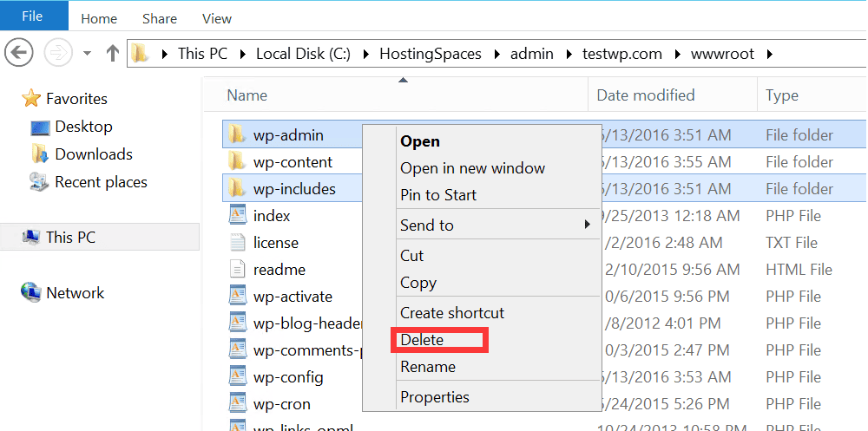868x431 pixels.
Task: Expand arrow between admin and testwp.com
Action: pos(568,55)
